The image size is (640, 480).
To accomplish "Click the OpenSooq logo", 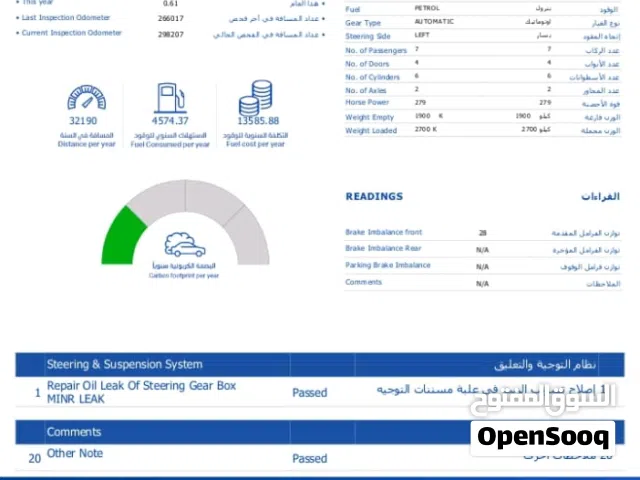I will [543, 437].
